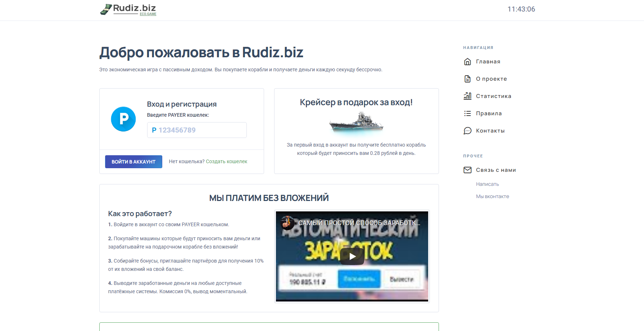This screenshot has width=644, height=331.
Task: Open the Написать link
Action: click(x=487, y=184)
